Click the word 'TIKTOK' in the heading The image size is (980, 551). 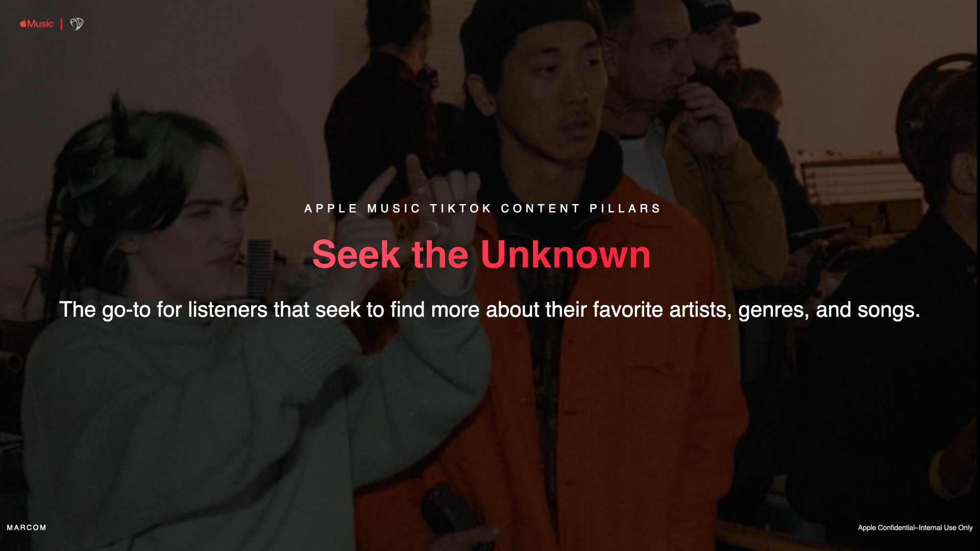(460, 209)
